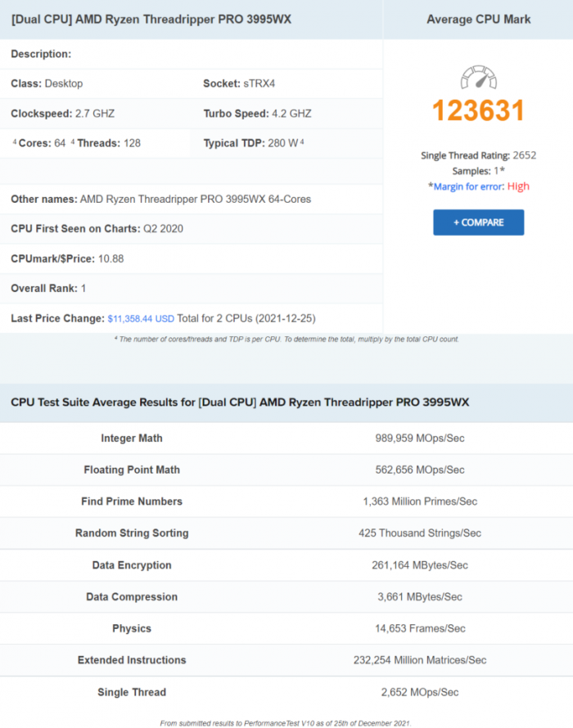Screen dimensions: 573x728
Task: Click the Clockspeed: 2.7 GHZ entry
Action: [x=63, y=114]
